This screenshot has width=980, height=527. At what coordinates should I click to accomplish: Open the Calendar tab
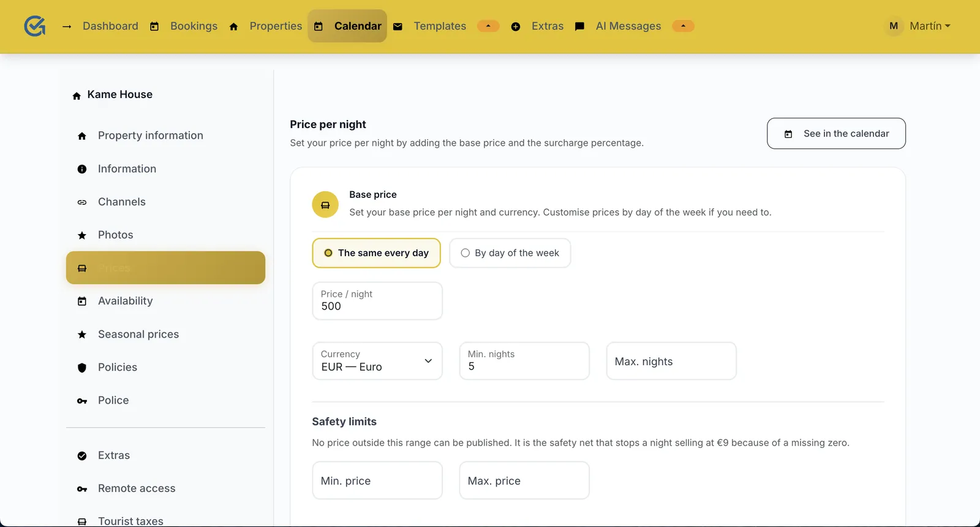click(x=347, y=26)
